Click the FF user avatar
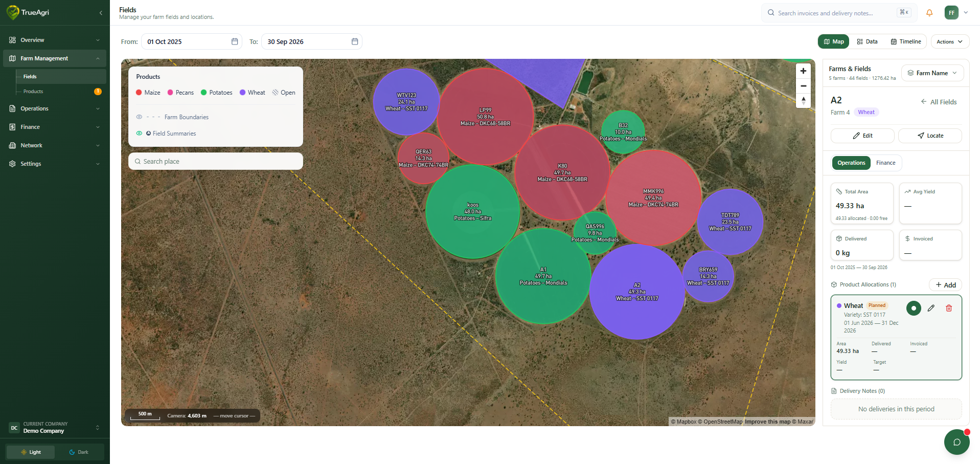Viewport: 980px width, 464px height. click(x=951, y=13)
